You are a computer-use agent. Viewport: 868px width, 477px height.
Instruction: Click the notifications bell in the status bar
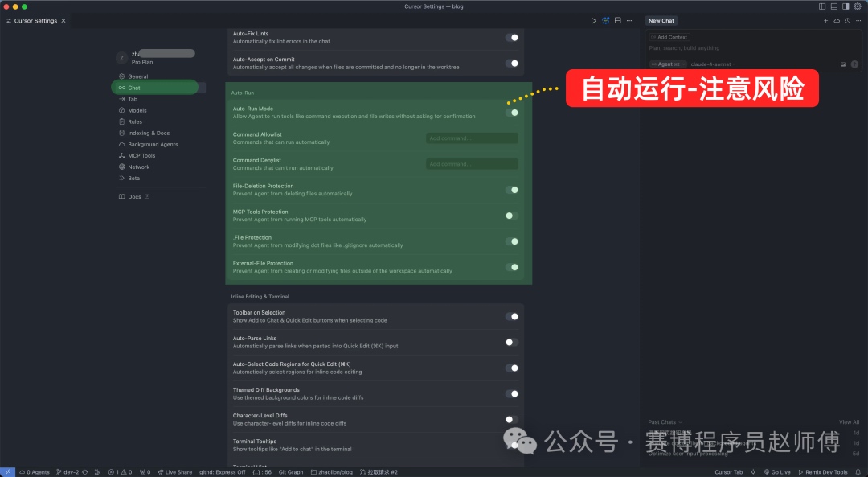(858, 472)
